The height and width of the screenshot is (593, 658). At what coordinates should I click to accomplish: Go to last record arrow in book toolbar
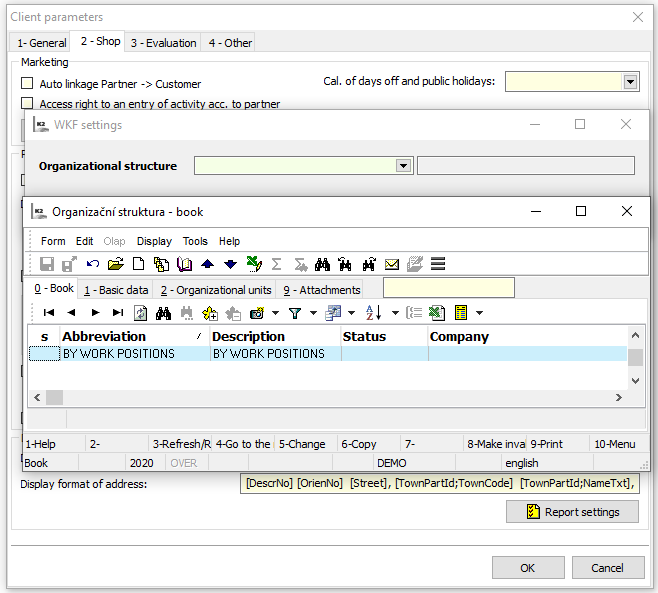[x=118, y=313]
